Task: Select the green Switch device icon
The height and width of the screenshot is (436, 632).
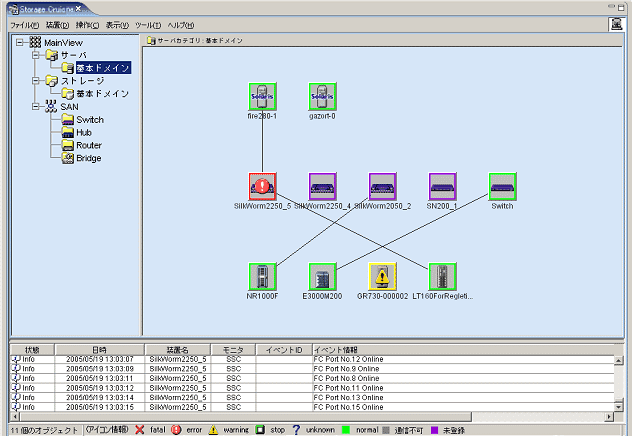Action: pos(502,187)
